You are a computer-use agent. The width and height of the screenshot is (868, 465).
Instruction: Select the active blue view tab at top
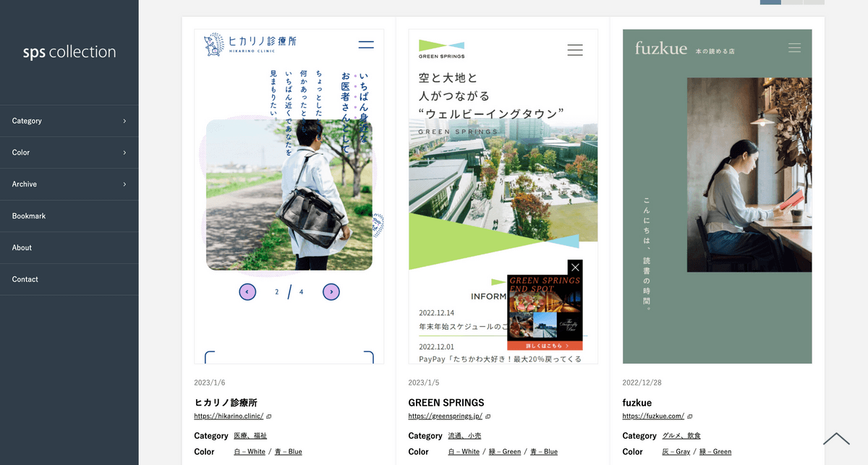point(770,2)
